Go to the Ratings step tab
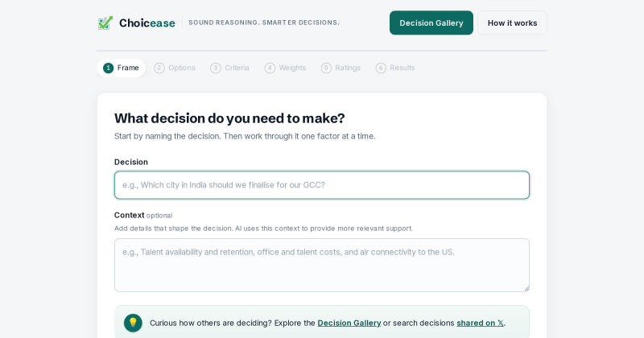 [x=341, y=68]
